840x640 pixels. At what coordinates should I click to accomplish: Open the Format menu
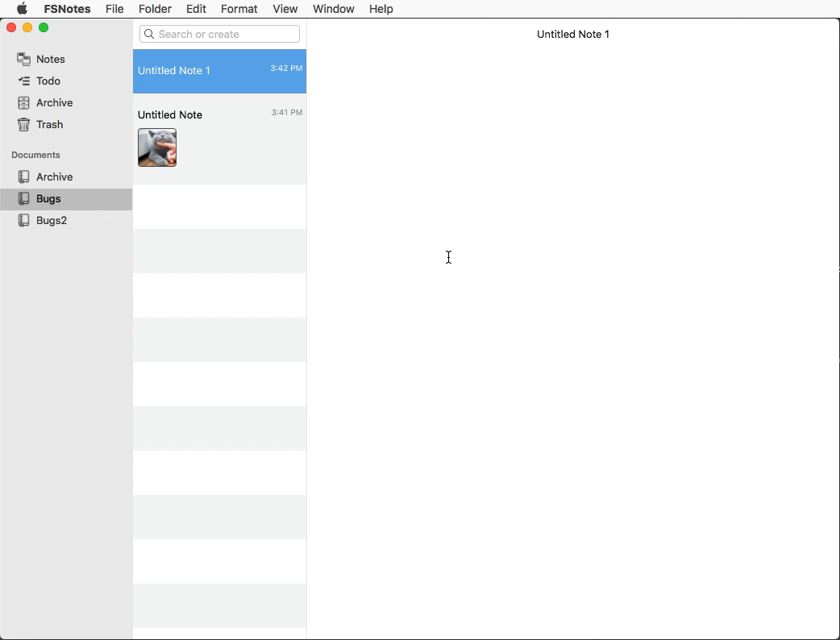239,9
